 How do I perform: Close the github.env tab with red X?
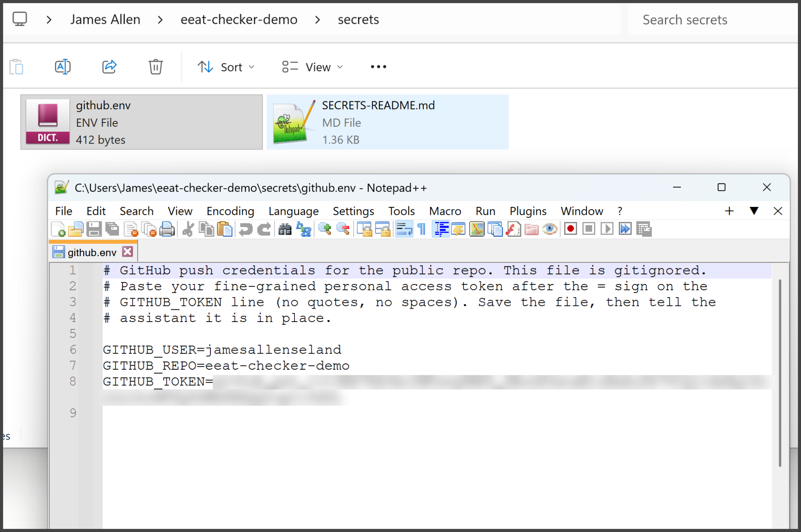point(128,252)
